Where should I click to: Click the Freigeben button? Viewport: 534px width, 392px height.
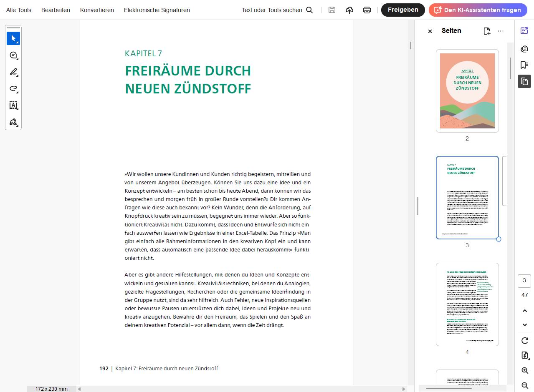pos(403,10)
